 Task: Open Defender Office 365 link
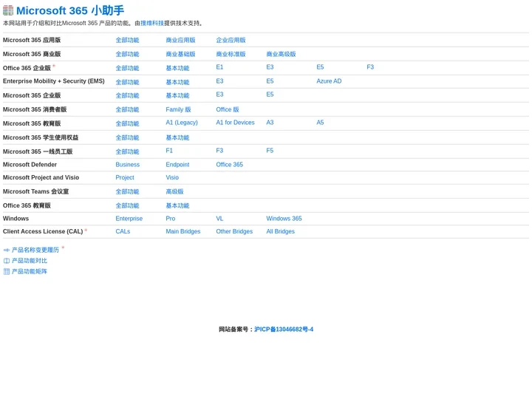tap(229, 165)
